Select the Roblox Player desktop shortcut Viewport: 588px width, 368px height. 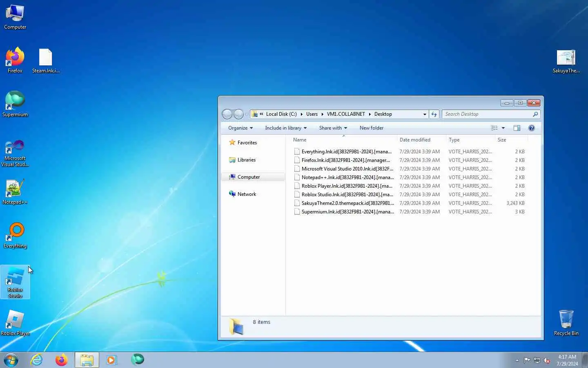15,323
